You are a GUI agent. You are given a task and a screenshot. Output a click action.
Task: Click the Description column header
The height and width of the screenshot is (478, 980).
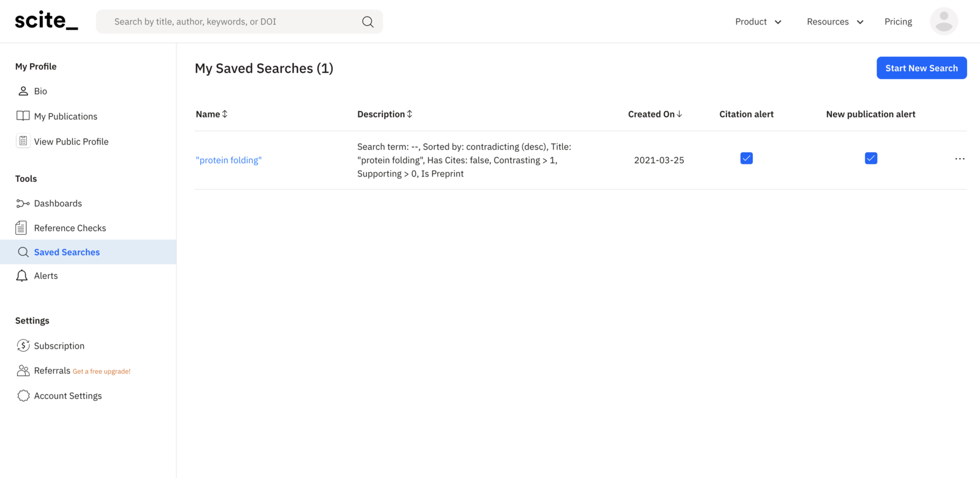tap(385, 114)
